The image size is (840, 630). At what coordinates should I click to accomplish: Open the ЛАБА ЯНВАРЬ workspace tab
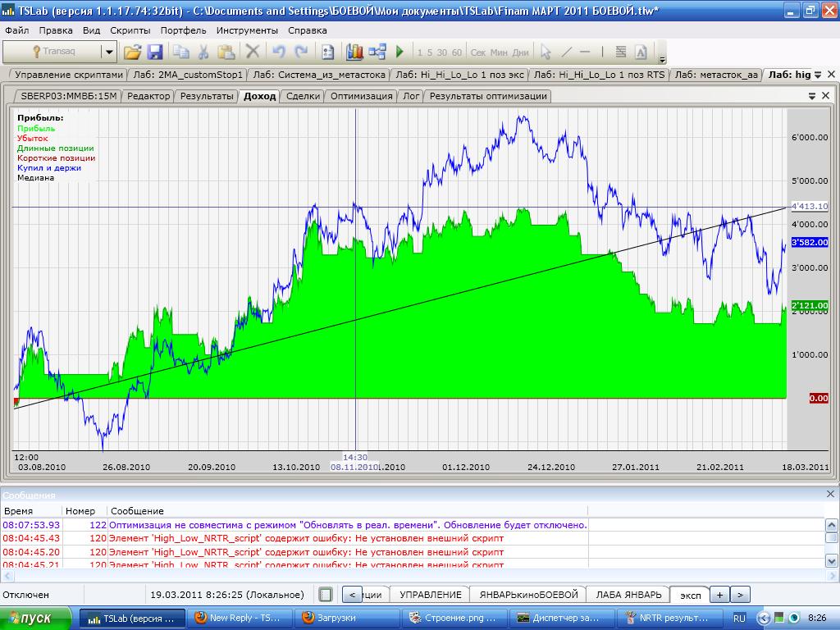click(628, 595)
